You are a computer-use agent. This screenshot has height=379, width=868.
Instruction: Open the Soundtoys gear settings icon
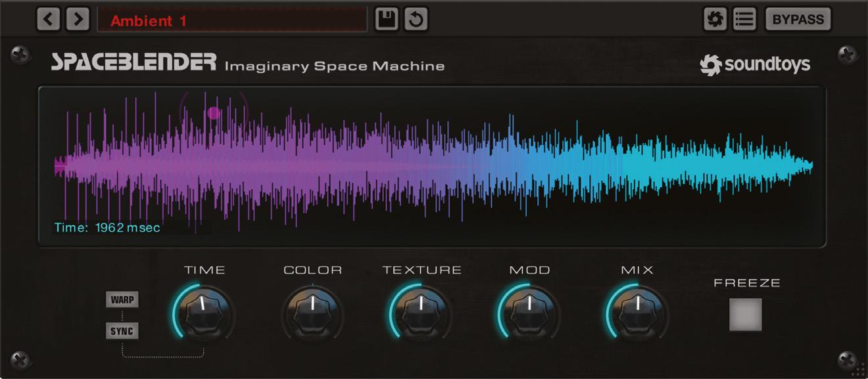pyautogui.click(x=714, y=19)
